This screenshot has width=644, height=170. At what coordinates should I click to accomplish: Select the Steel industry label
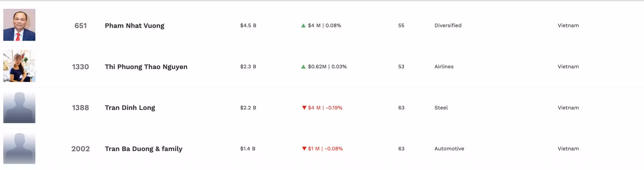(441, 108)
